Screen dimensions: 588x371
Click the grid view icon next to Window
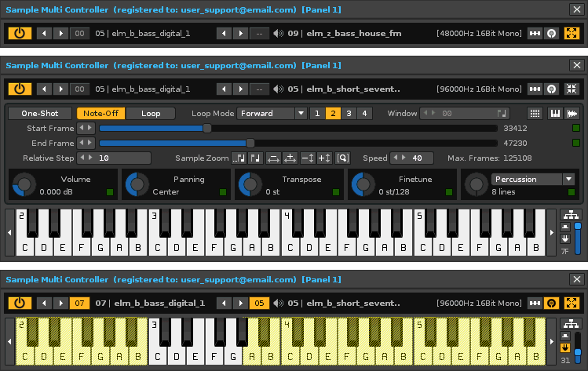535,113
